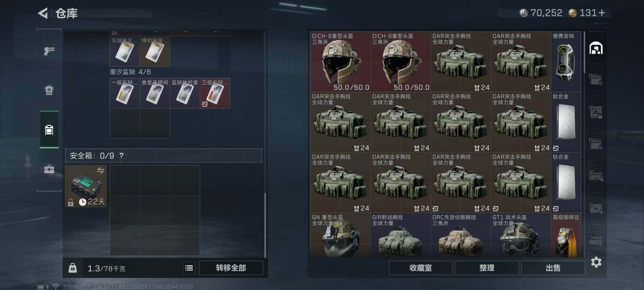Open the weapons pistol tab in sidebar
The image size is (644, 290).
click(x=49, y=51)
